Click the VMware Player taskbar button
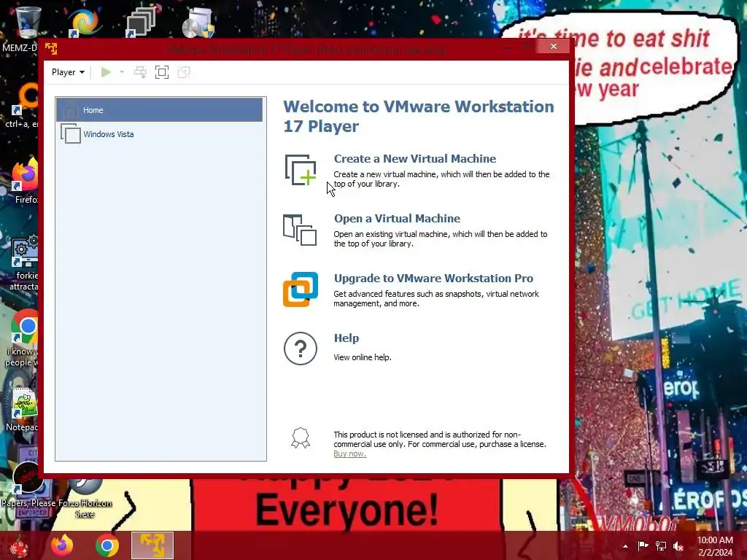The width and height of the screenshot is (747, 560). tap(152, 545)
